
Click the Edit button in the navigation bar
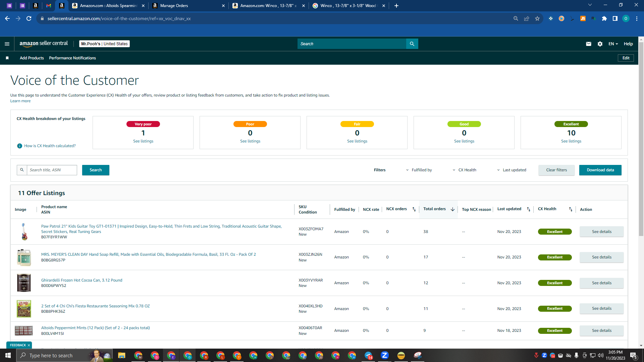(x=626, y=58)
